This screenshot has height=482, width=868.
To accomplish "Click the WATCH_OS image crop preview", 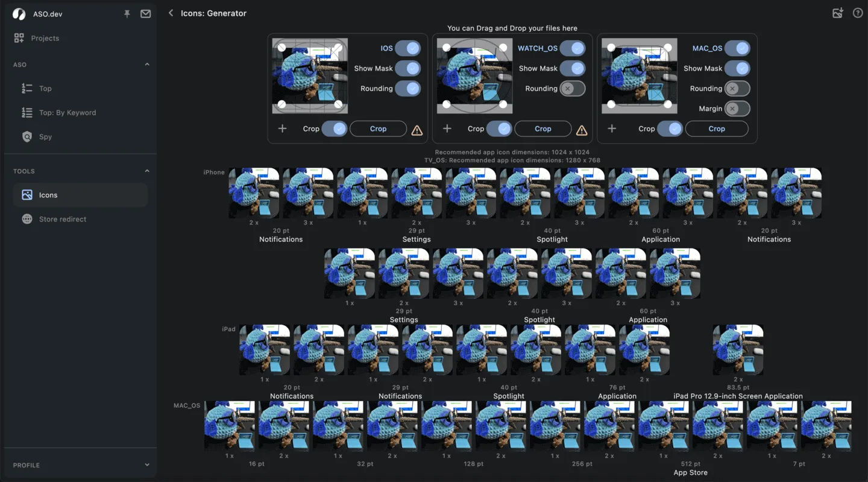I will [474, 76].
